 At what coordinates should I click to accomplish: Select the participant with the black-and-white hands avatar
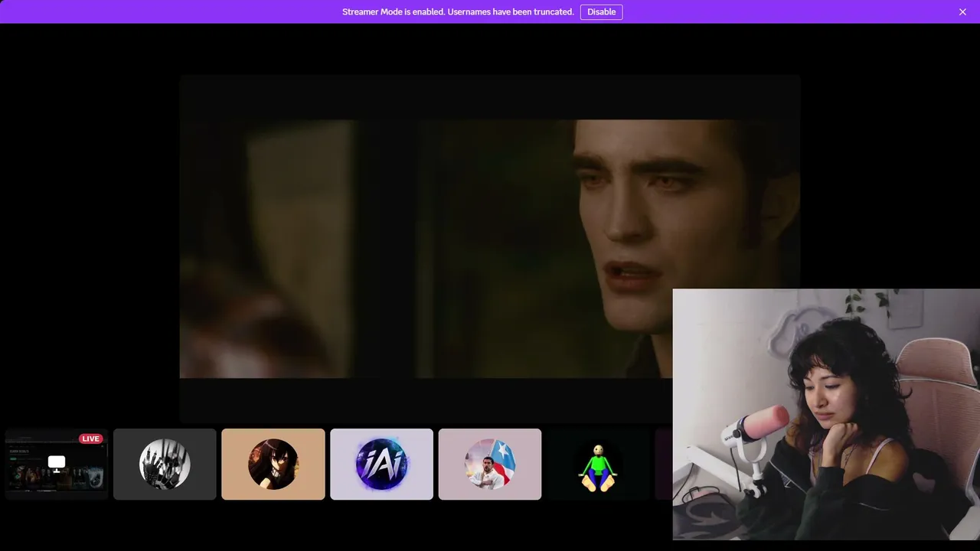[x=165, y=464]
